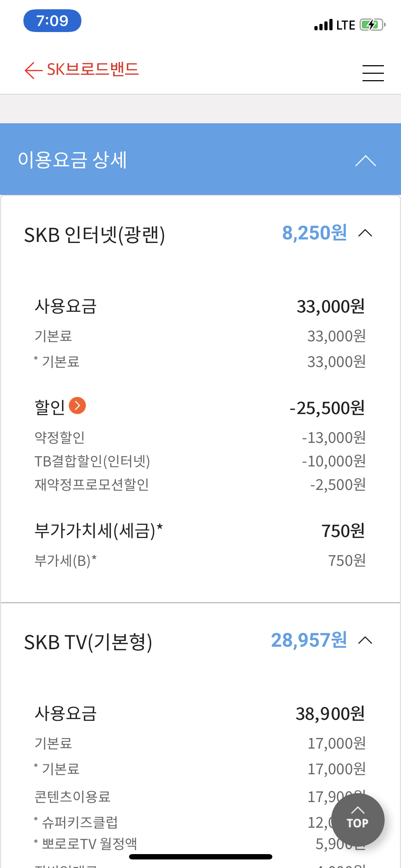401x868 pixels.
Task: Tap the red back arrow
Action: (34, 70)
